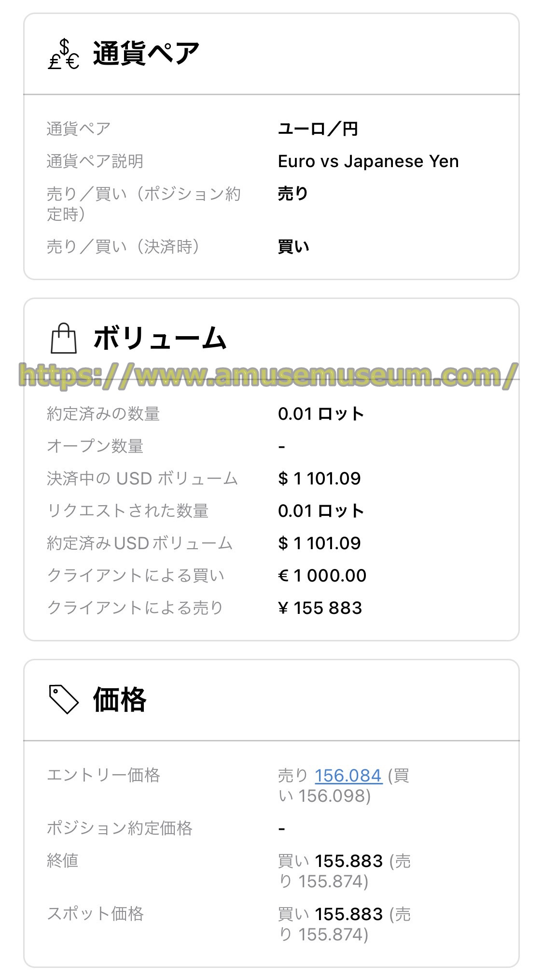
Task: Click the price tag icon beside 価格
Action: (64, 699)
